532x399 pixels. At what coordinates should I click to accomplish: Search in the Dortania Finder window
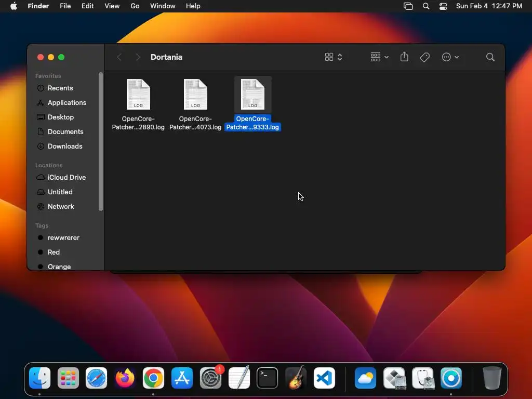[490, 57]
